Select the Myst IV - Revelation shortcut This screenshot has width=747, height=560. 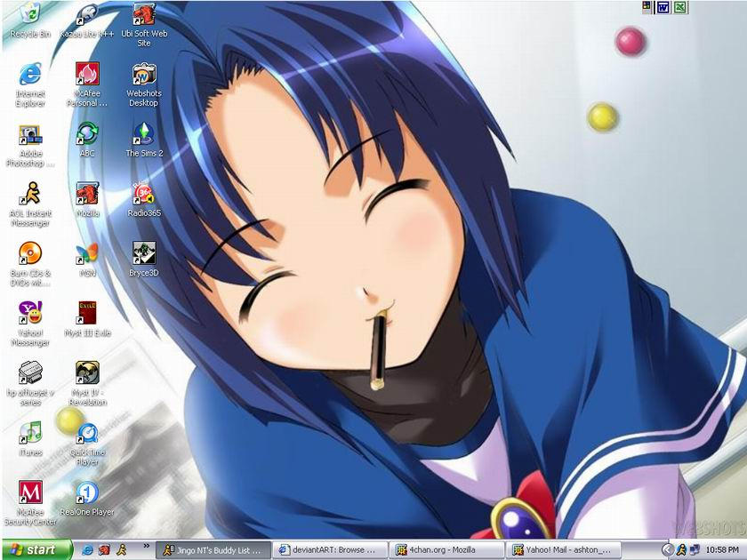[87, 384]
